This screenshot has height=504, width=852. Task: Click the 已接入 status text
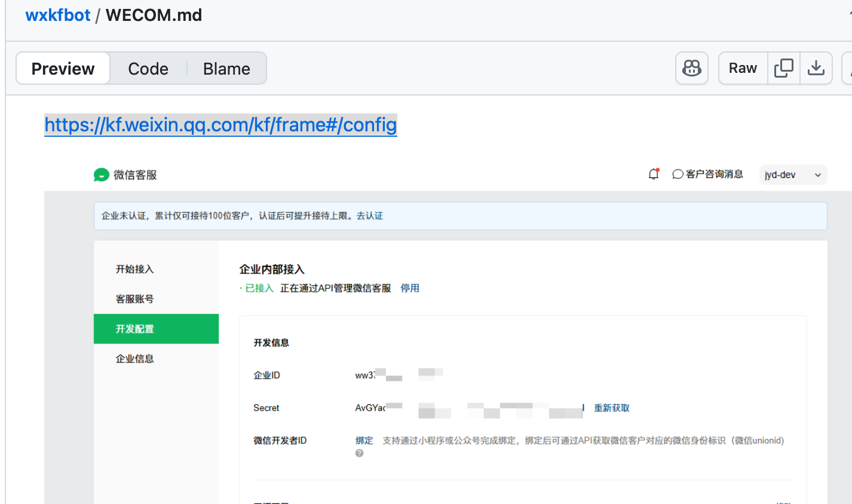[259, 288]
